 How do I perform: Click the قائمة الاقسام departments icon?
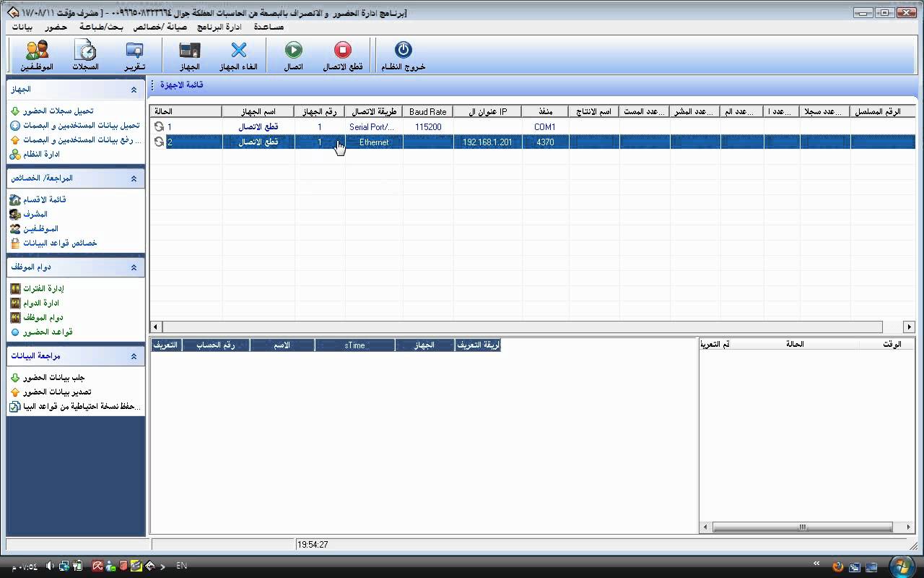tap(15, 199)
